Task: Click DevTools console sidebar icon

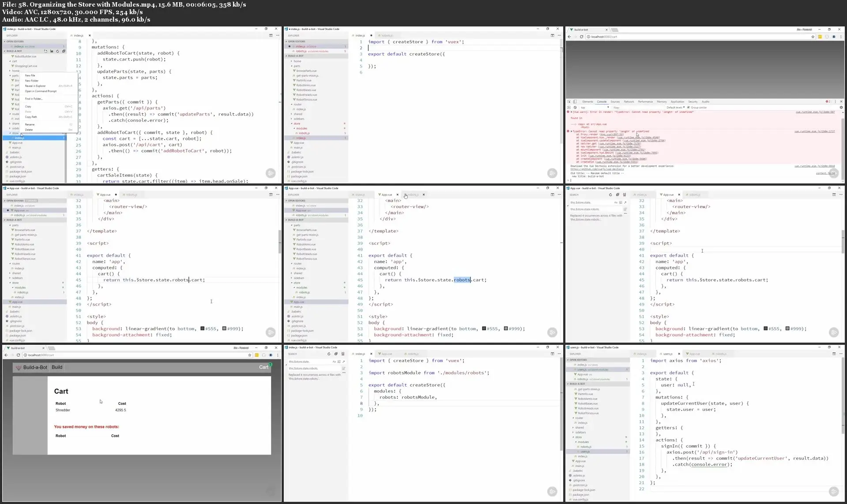Action: pos(569,107)
